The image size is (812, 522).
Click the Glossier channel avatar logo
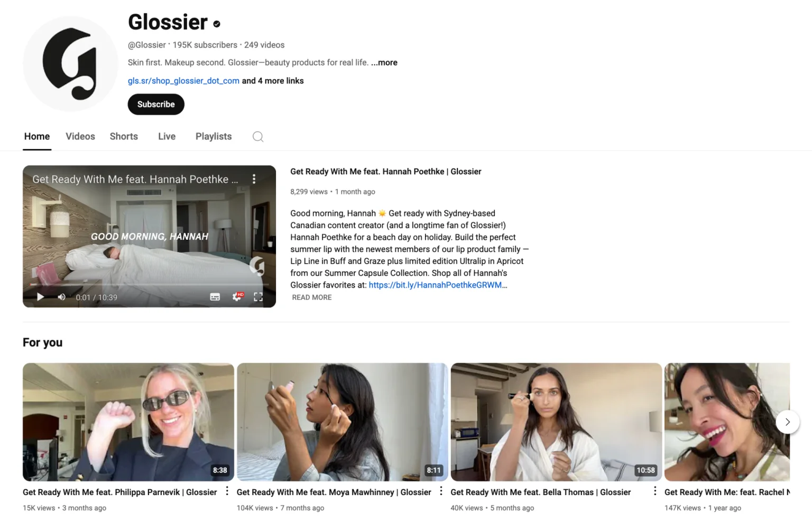pos(70,64)
